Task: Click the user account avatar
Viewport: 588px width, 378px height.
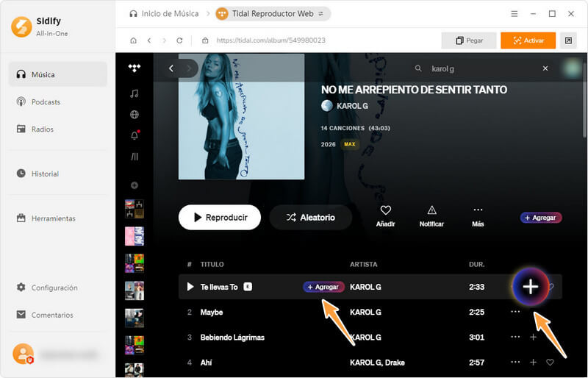Action: click(23, 354)
